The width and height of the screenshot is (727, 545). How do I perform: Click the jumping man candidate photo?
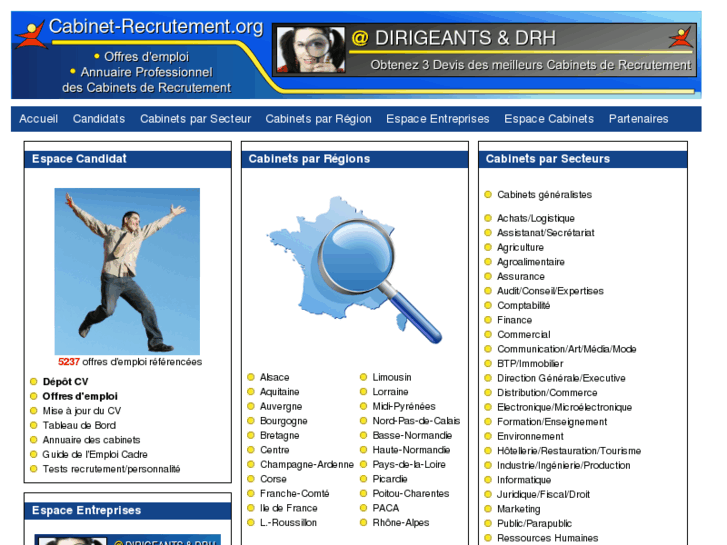pyautogui.click(x=127, y=270)
